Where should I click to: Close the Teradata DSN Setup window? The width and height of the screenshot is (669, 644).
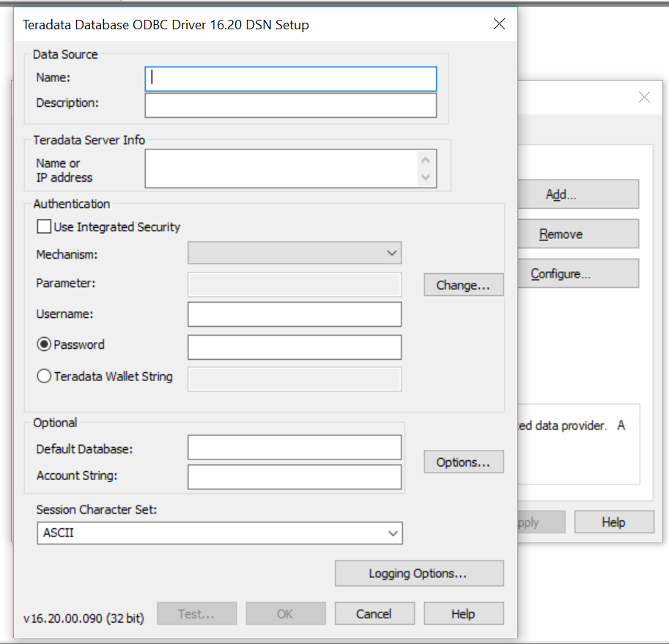pyautogui.click(x=499, y=24)
